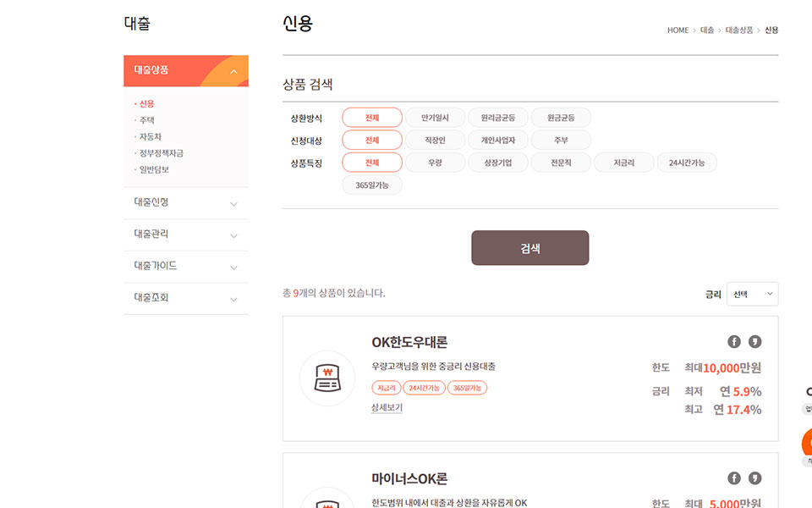Click the 검색 search button
812x508 pixels.
click(x=529, y=248)
